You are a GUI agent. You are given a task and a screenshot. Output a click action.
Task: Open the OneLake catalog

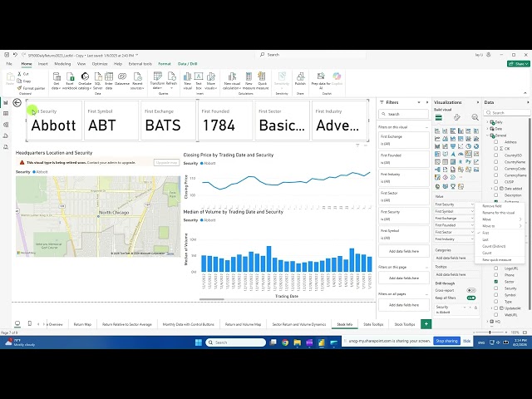85,81
